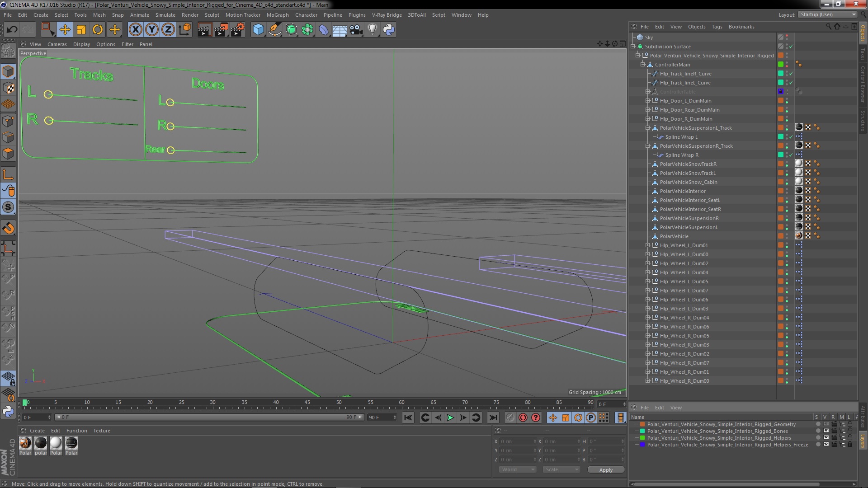Click the Make Editable icon in left toolbar

coord(8,51)
